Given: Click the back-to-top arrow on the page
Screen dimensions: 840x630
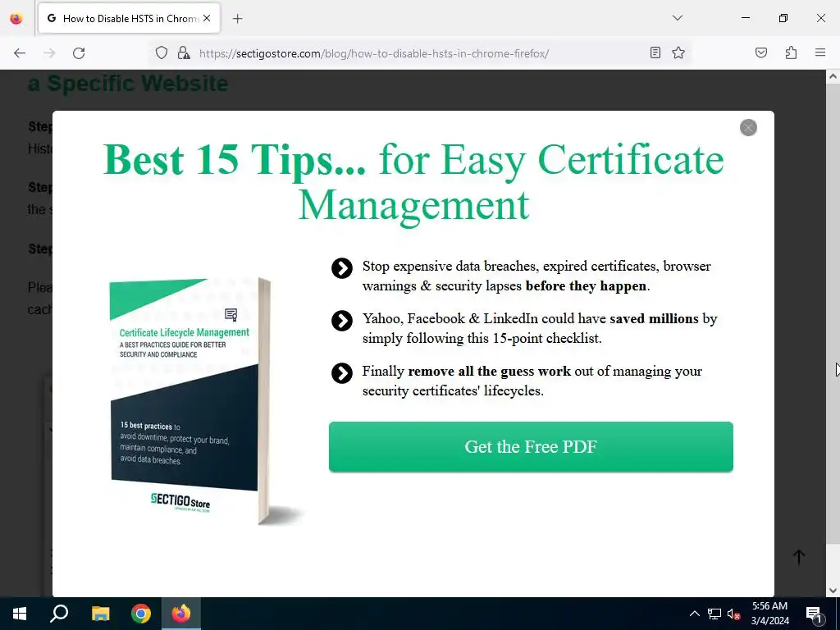Looking at the screenshot, I should pos(799,557).
